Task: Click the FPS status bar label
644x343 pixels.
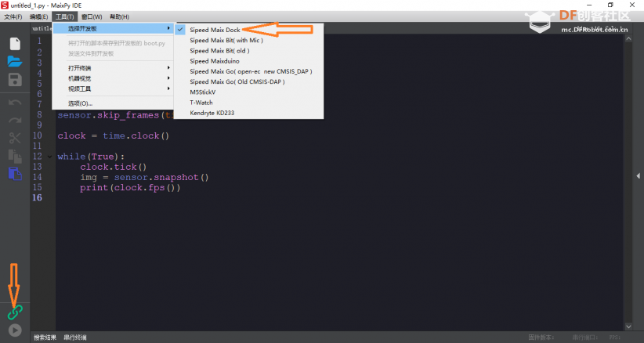Action: [615, 338]
